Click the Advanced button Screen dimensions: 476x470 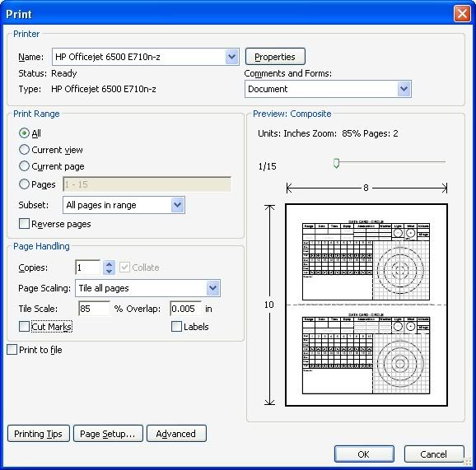[x=176, y=434]
